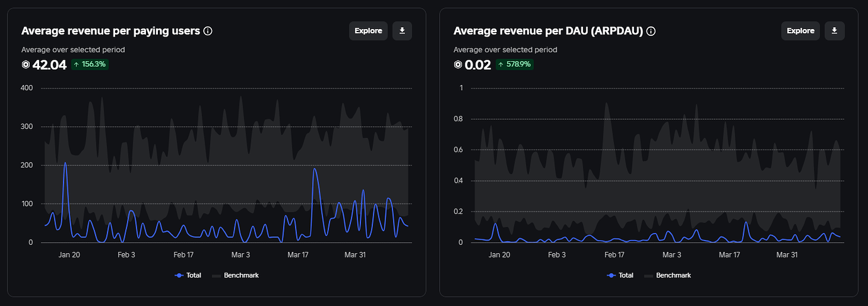This screenshot has height=306, width=868.
Task: Click the Mar 3 label on ARPDAU chart
Action: click(x=672, y=254)
